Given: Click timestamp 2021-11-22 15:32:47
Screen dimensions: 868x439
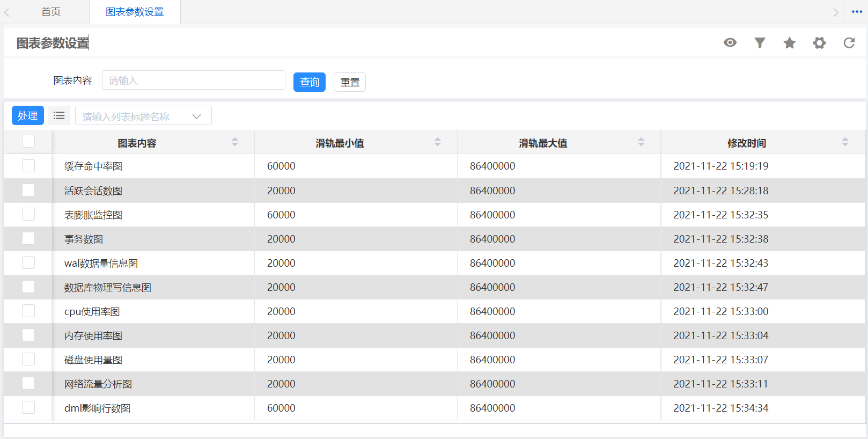Looking at the screenshot, I should pos(721,287).
